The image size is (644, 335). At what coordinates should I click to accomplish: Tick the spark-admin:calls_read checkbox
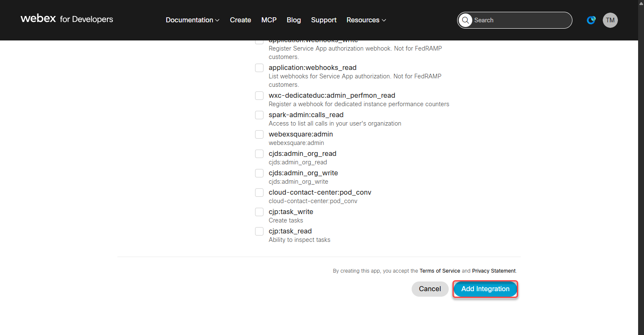tap(259, 115)
